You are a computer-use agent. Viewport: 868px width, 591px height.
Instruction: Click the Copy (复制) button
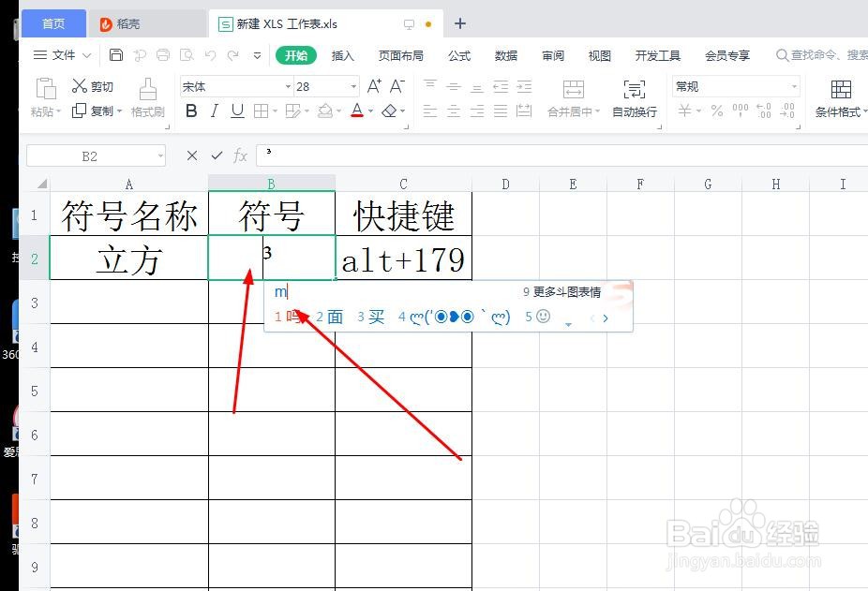point(97,111)
